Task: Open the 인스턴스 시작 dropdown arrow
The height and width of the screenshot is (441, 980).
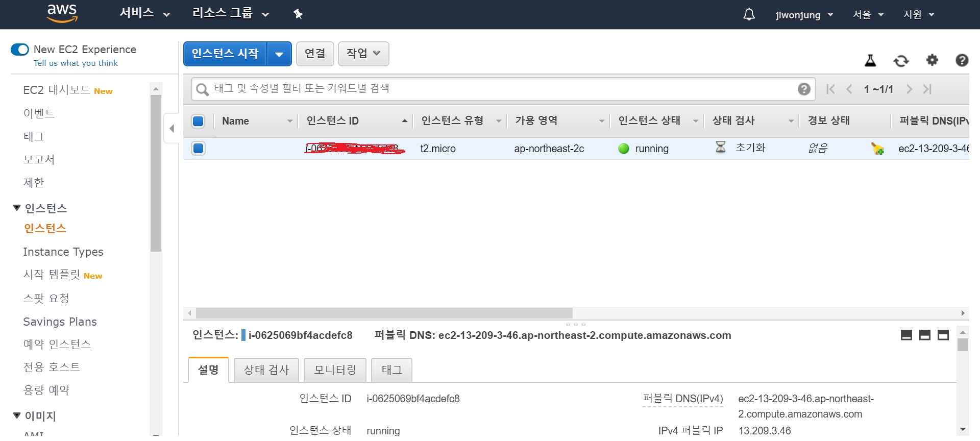Action: 279,54
